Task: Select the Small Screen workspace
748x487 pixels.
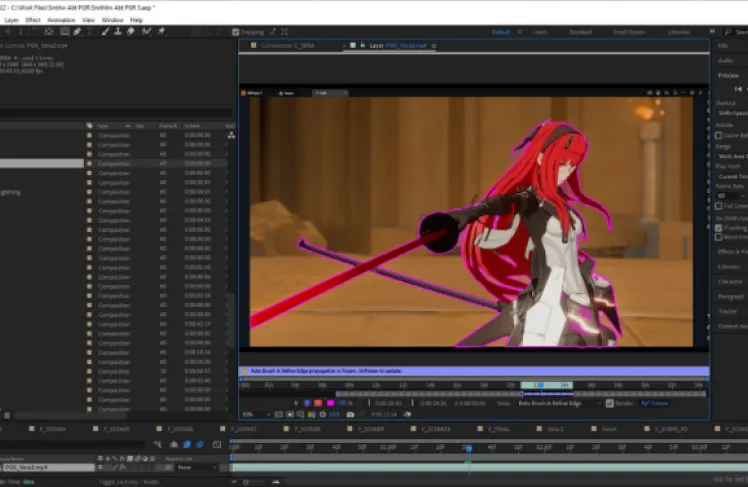Action: click(x=629, y=32)
